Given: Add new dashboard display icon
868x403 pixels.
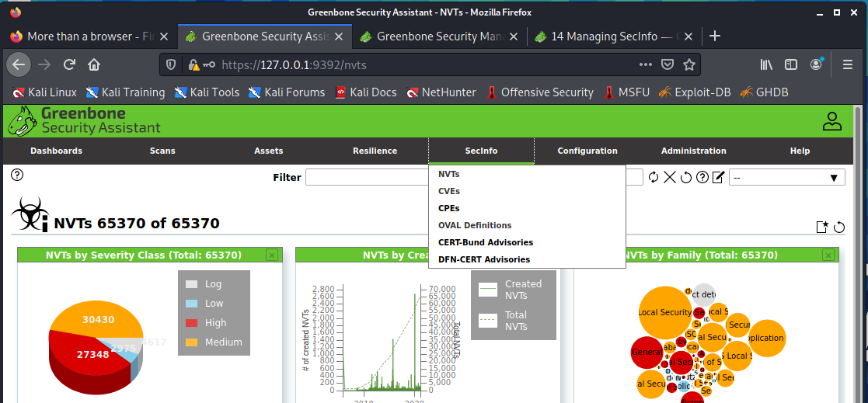Looking at the screenshot, I should [822, 227].
